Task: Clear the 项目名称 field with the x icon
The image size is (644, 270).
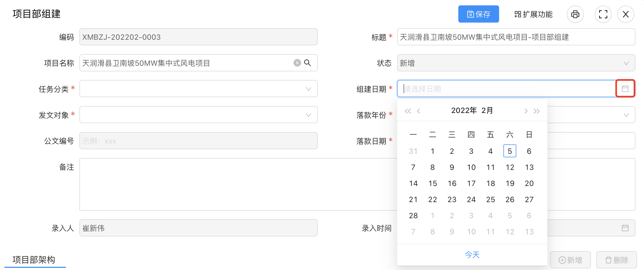Action: (297, 63)
